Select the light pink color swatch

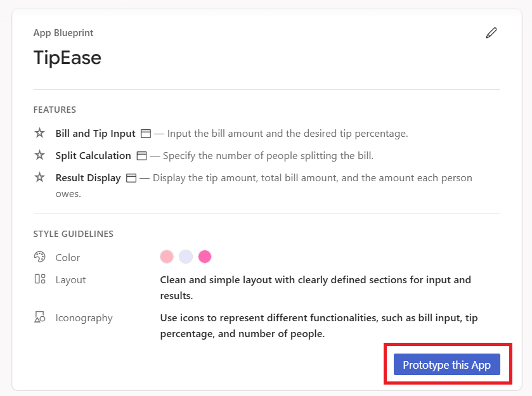point(167,257)
